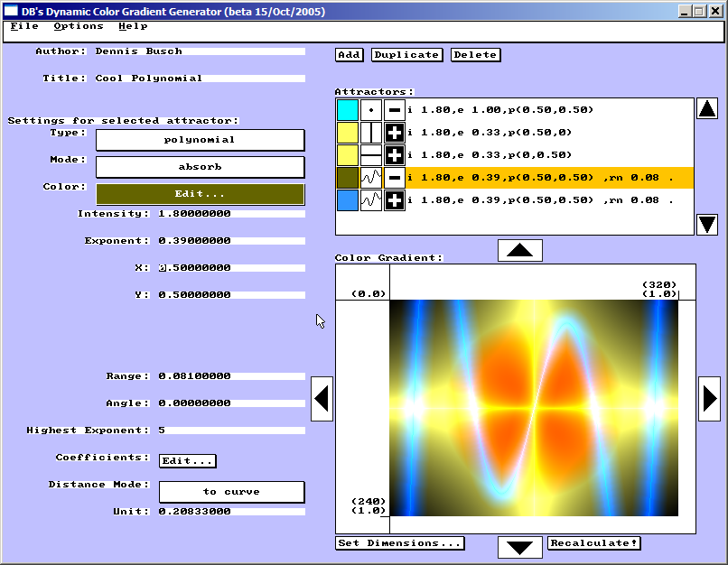The width and height of the screenshot is (728, 565).
Task: Click the Author field with Dennis Busch
Action: (x=201, y=51)
